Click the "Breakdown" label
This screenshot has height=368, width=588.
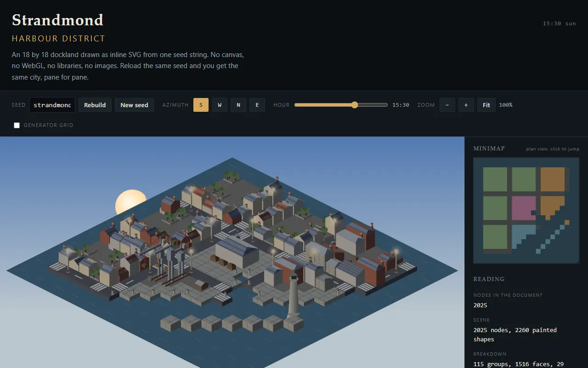490,354
